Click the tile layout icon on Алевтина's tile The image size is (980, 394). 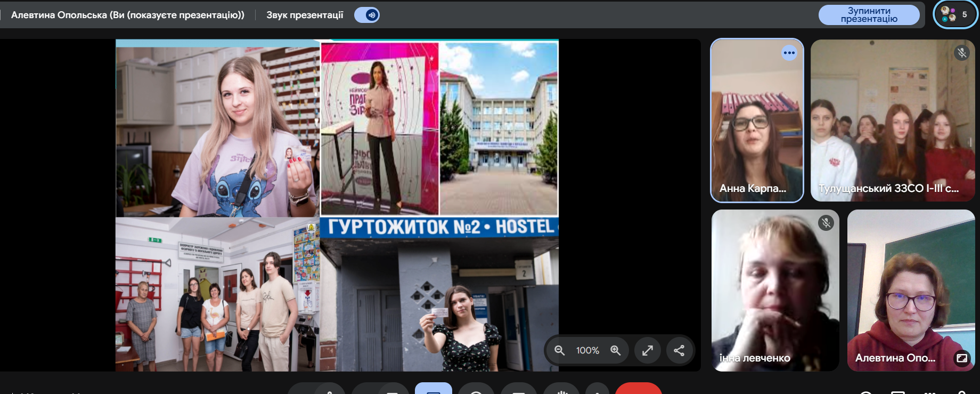coord(961,358)
